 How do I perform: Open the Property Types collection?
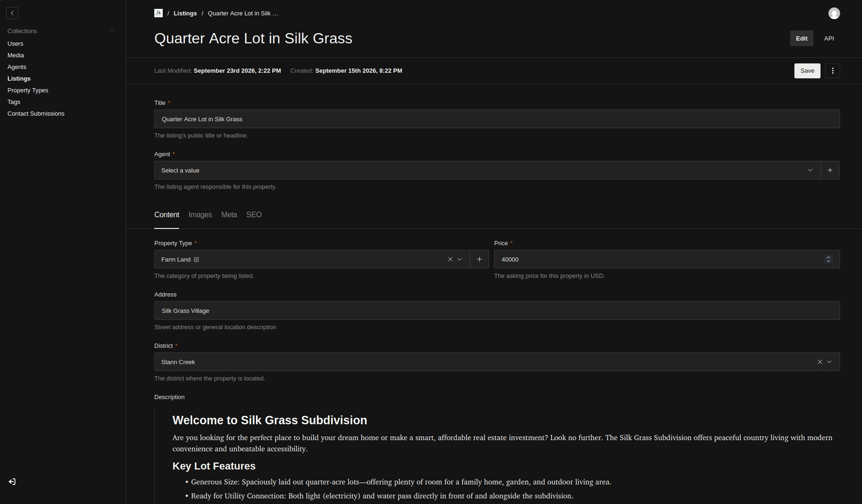pyautogui.click(x=28, y=90)
